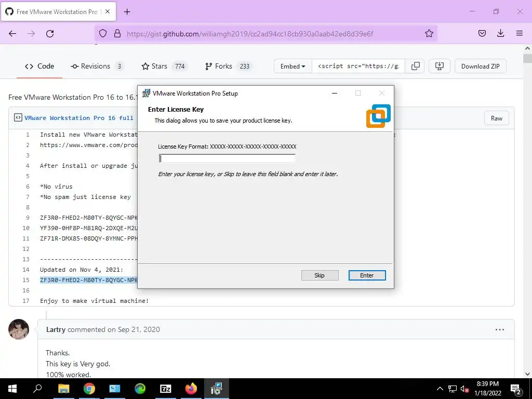Select the Free VMware Workstation Pro browser tab

coord(58,11)
